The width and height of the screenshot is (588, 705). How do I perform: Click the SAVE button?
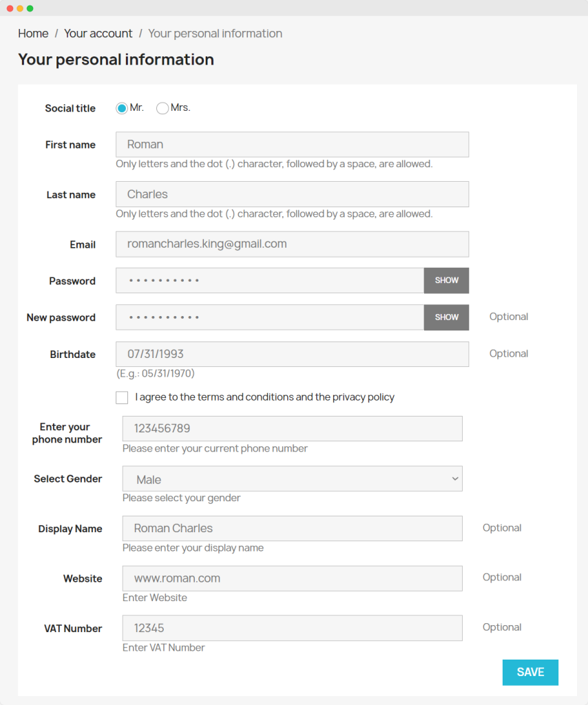(x=530, y=673)
